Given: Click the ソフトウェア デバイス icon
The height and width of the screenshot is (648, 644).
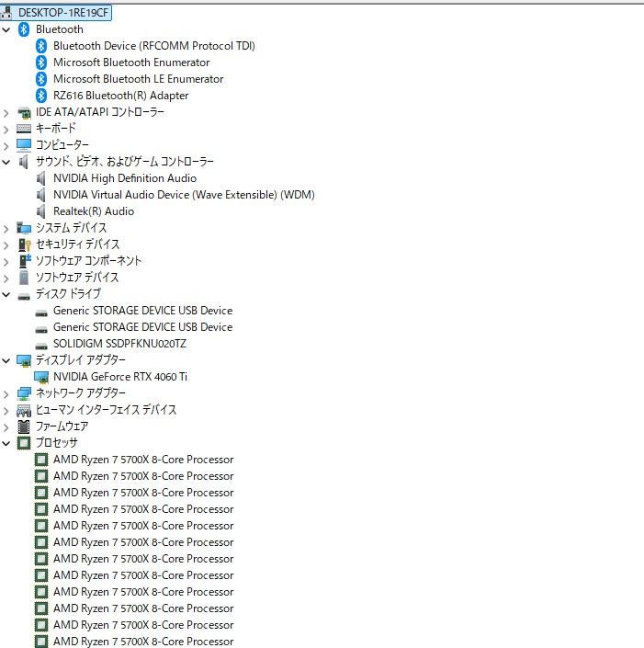Looking at the screenshot, I should pyautogui.click(x=24, y=278).
